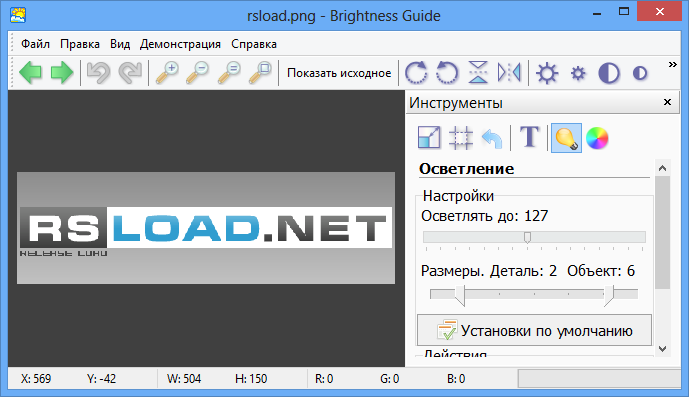
Task: Maximize the Brightness Guide window
Action: click(624, 12)
